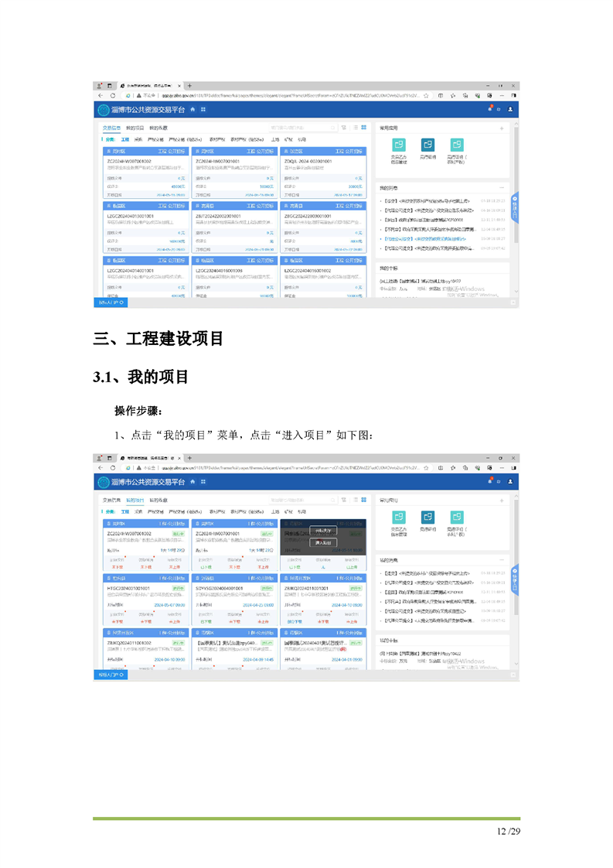
Task: Switch to 我的项目 tab in the upper screenshot
Action: click(135, 127)
